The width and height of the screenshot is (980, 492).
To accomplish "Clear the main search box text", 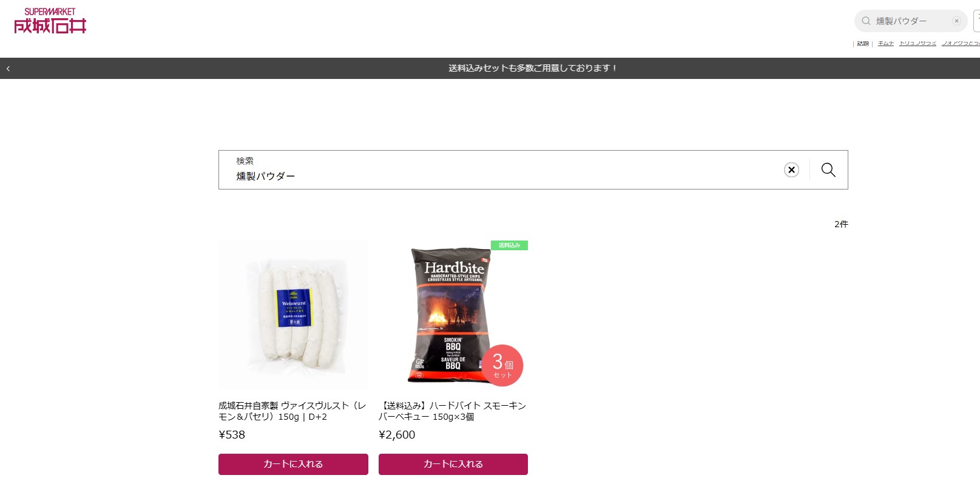I will (791, 170).
